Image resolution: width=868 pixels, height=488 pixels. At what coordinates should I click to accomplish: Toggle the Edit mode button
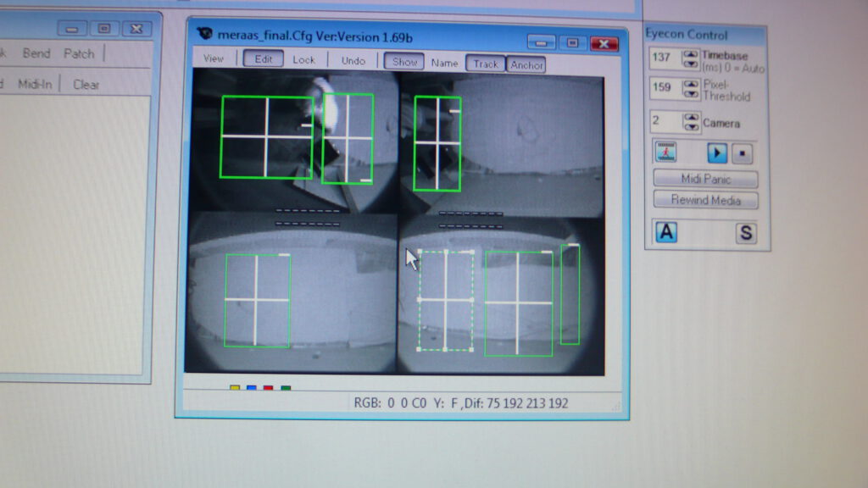[263, 58]
